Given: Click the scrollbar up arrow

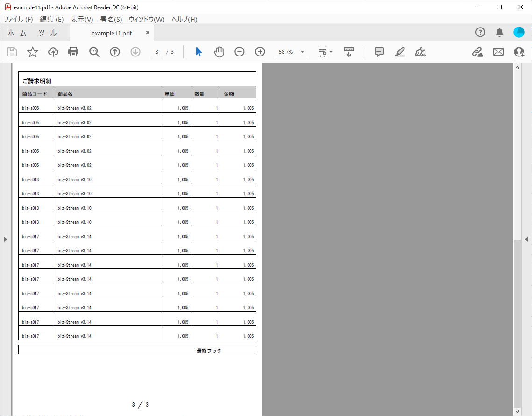Looking at the screenshot, I should point(517,67).
